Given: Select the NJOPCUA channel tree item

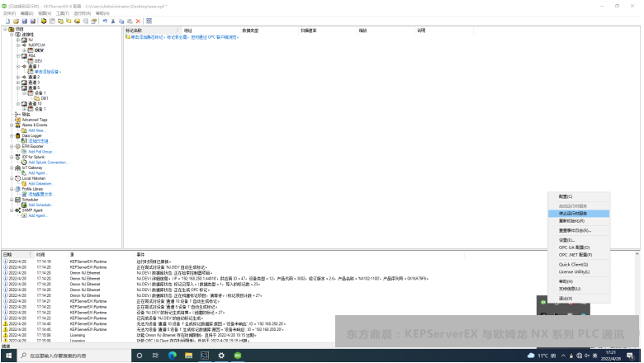Looking at the screenshot, I should [x=37, y=45].
